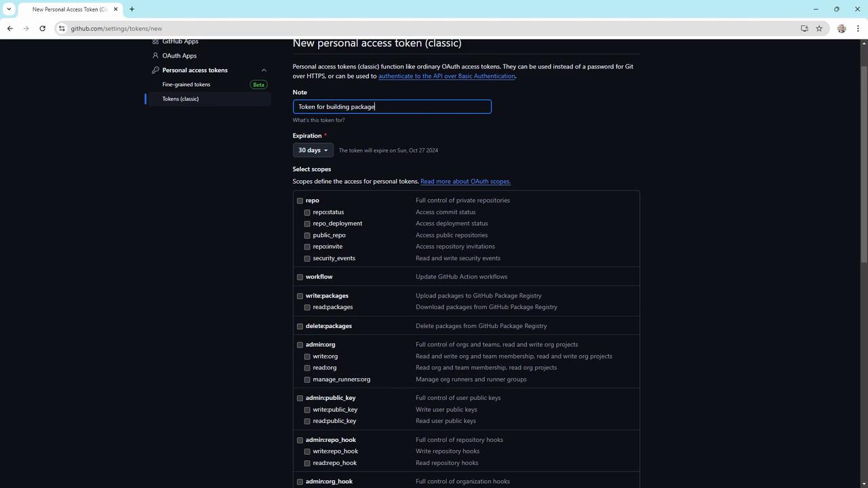Check the repo scope checkbox
Image resolution: width=868 pixels, height=488 pixels.
[x=300, y=201]
